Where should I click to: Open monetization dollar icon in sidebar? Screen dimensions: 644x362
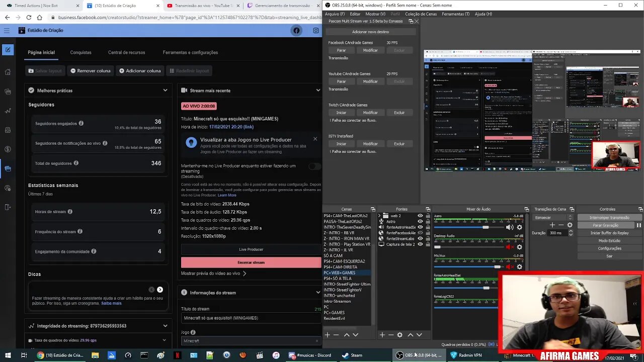[8, 149]
